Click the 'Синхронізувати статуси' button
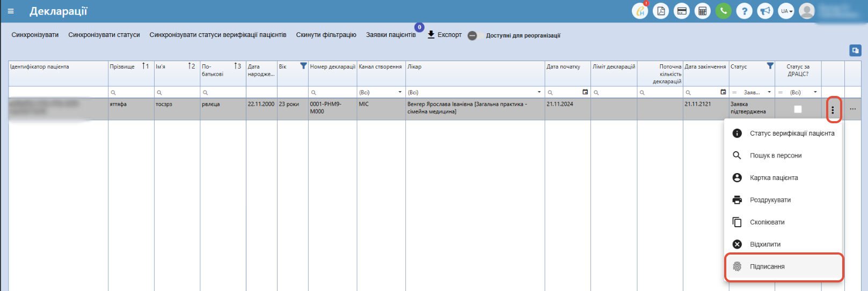This screenshot has width=868, height=291. tap(104, 35)
